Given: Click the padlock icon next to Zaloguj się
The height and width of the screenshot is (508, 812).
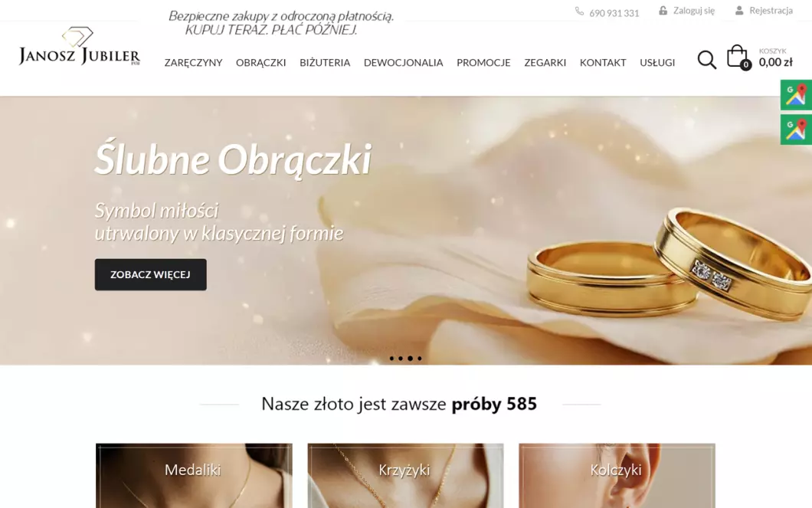Looking at the screenshot, I should [663, 11].
